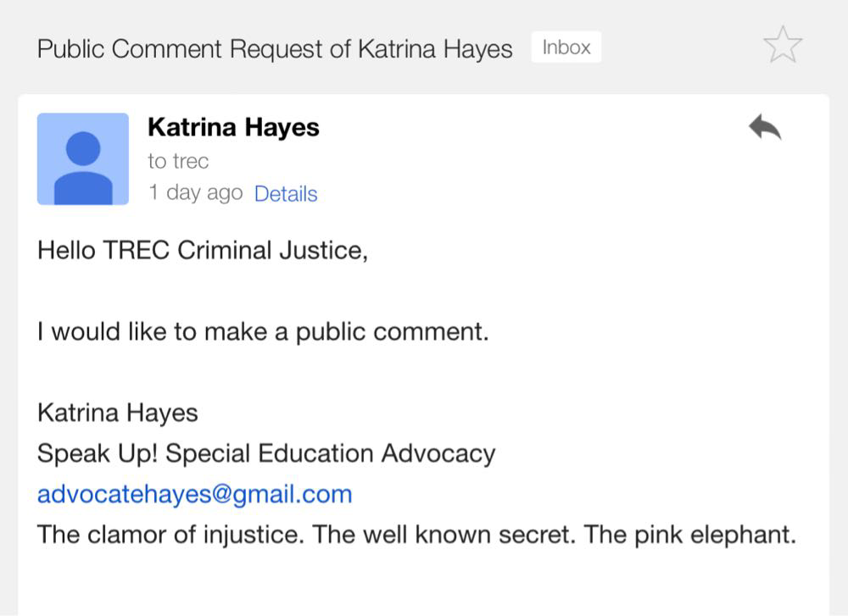Tap "Speak Up! Special Education Advocacy" line
The width and height of the screenshot is (848, 616).
click(x=266, y=454)
